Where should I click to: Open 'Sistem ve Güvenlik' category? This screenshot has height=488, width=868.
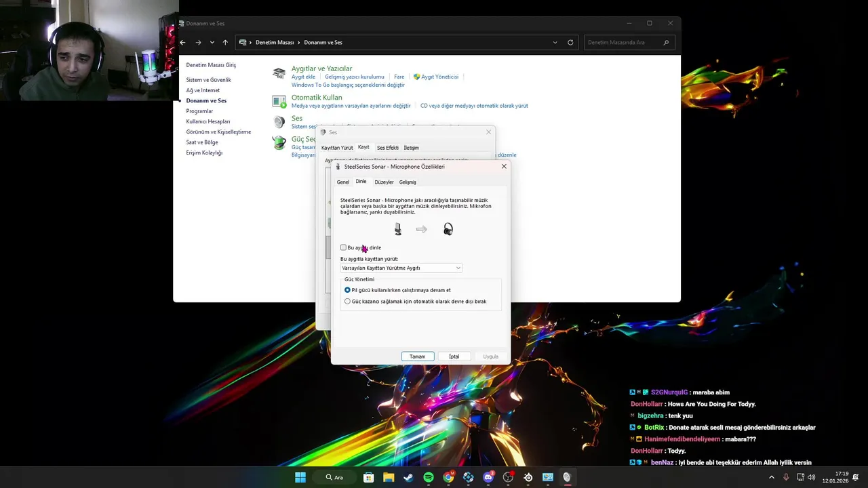208,80
